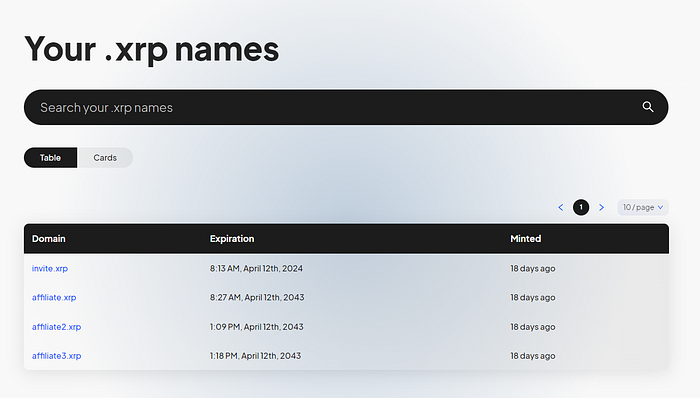
Task: Click the affiliate3.xrp minted 18 days ago cell
Action: click(x=533, y=356)
